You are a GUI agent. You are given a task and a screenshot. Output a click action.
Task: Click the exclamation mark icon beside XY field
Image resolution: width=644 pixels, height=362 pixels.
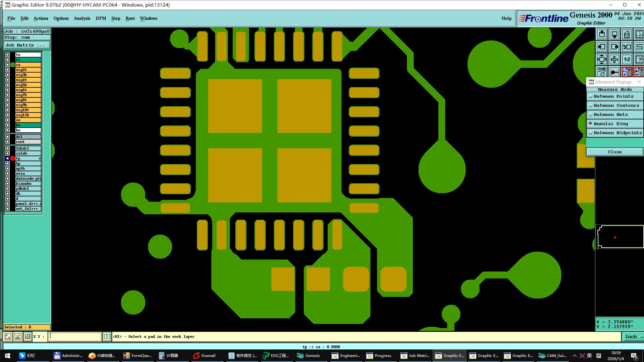107,337
